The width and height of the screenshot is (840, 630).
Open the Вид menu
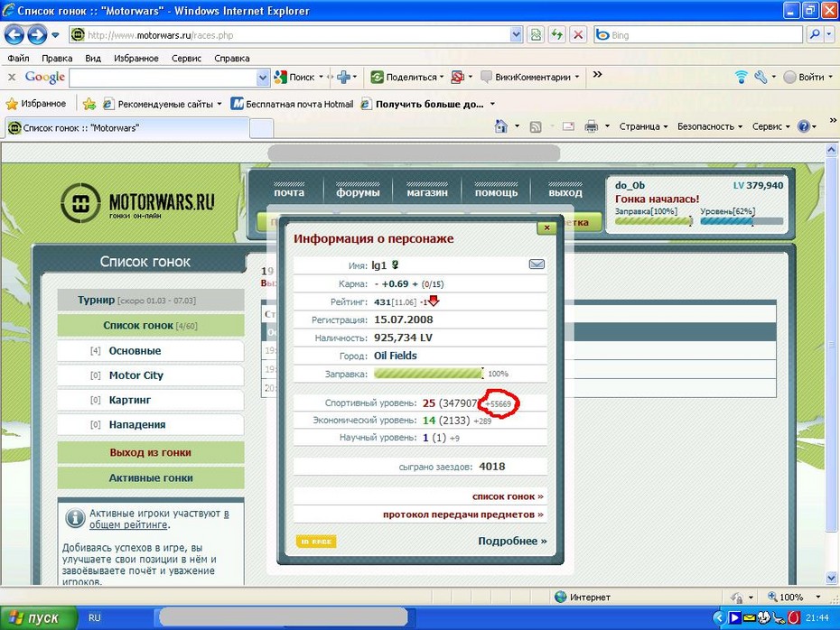pyautogui.click(x=93, y=59)
